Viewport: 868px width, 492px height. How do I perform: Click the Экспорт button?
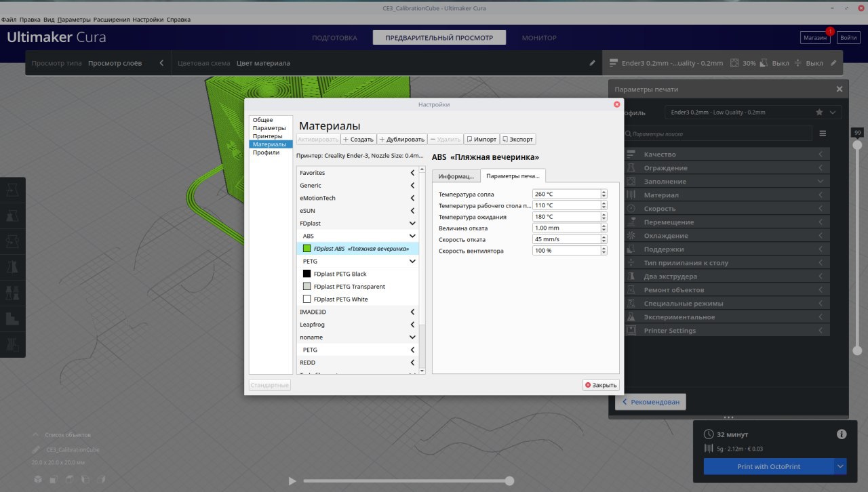click(518, 139)
